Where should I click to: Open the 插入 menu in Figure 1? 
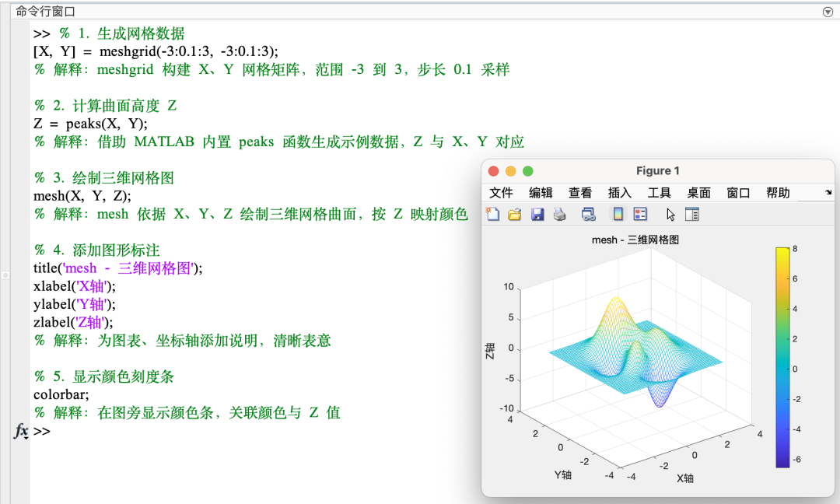(x=620, y=193)
